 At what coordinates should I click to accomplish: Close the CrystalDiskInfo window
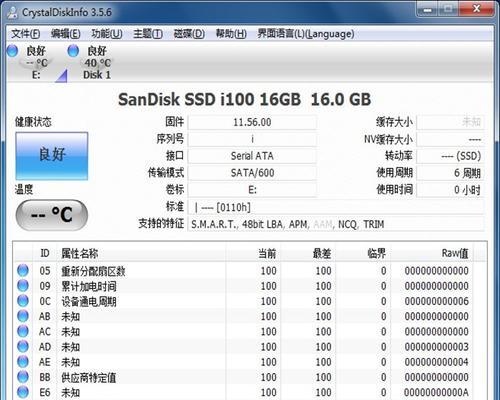coord(477,9)
